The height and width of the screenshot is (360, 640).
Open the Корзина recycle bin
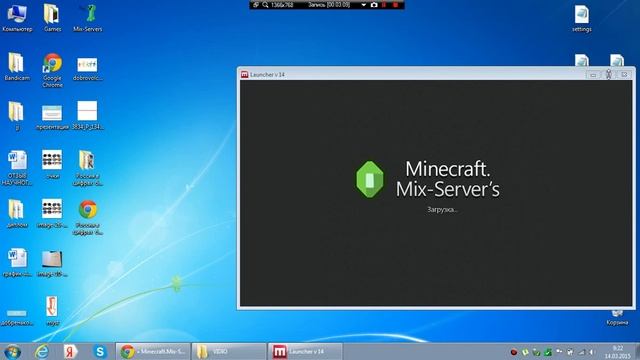[x=617, y=318]
